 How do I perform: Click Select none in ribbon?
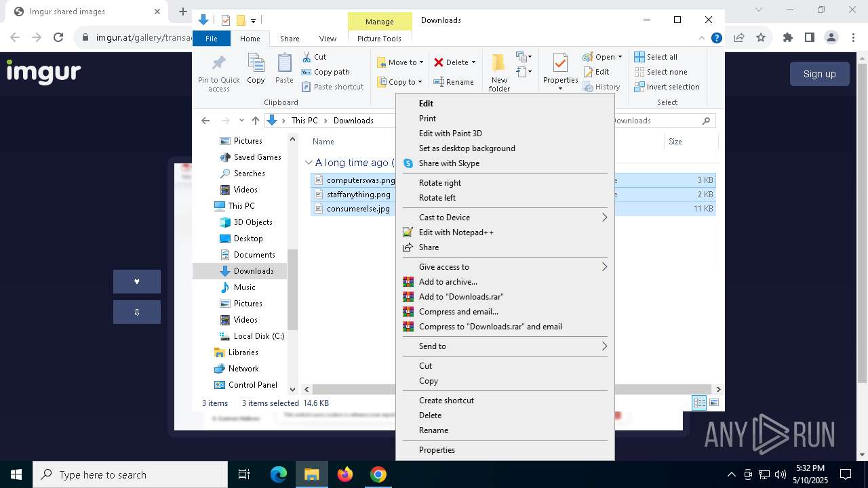(x=660, y=72)
